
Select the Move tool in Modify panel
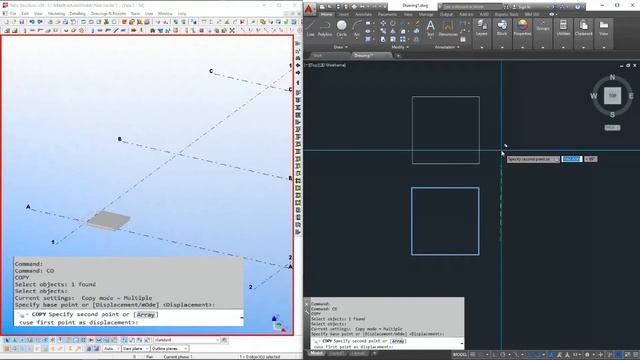(x=383, y=23)
